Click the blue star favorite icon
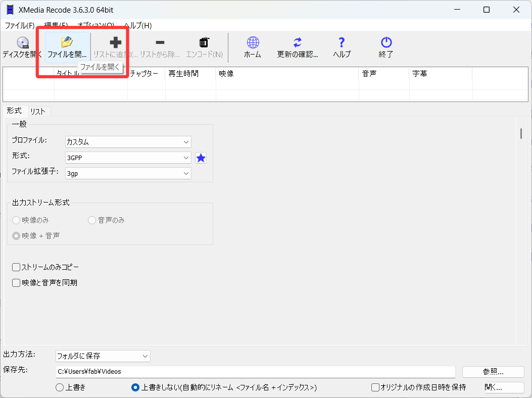 (201, 158)
